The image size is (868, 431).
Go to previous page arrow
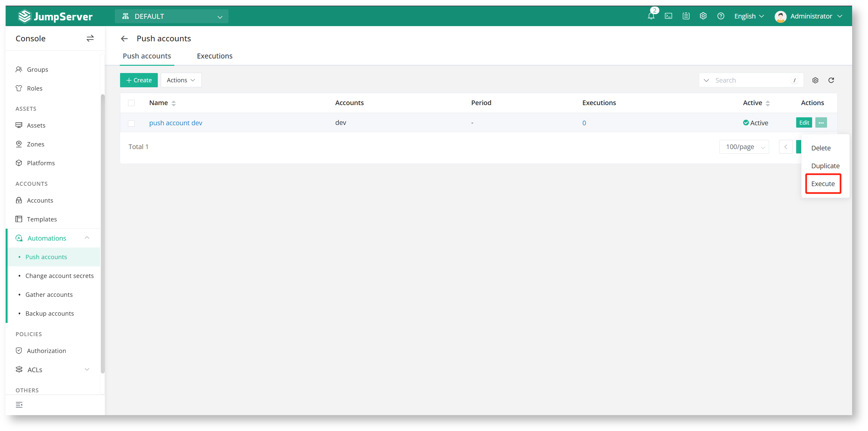pos(785,147)
